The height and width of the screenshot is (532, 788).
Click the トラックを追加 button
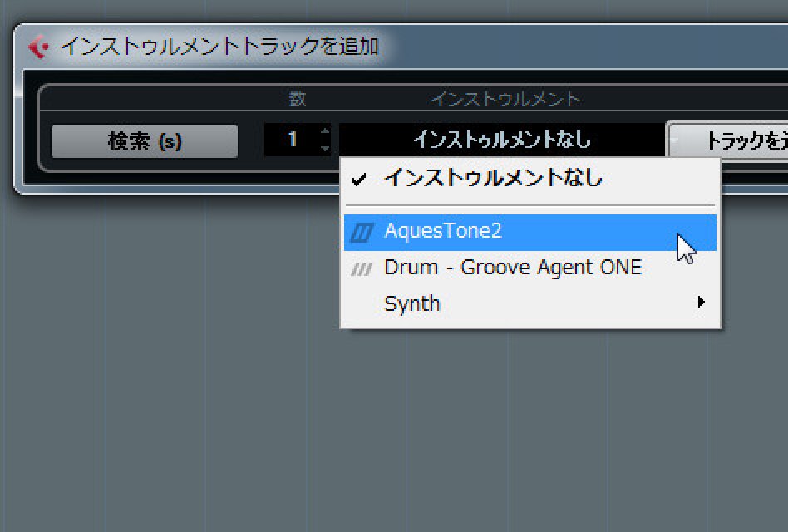[x=727, y=140]
